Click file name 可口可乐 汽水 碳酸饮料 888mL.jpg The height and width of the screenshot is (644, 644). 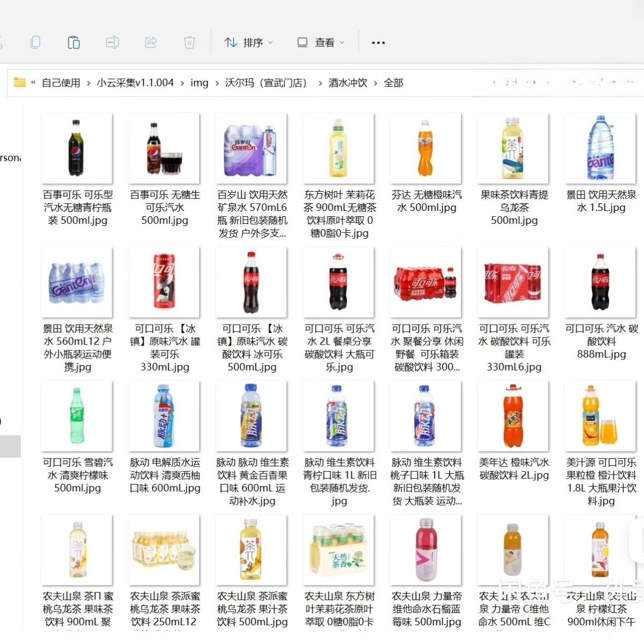pos(601,341)
